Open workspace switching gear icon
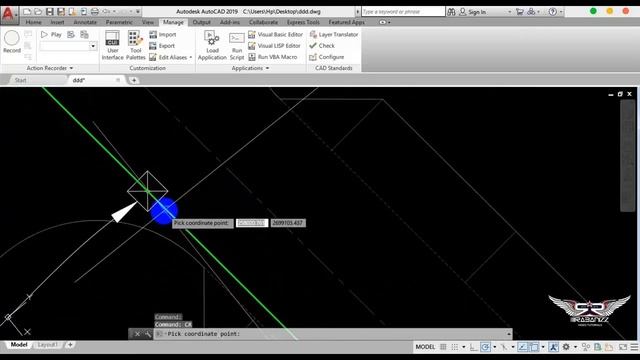640x360 pixels. coord(566,347)
